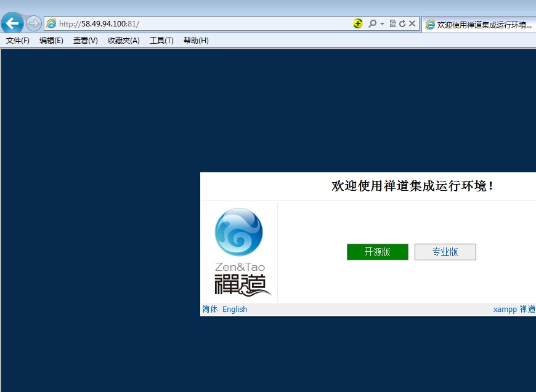Image resolution: width=536 pixels, height=392 pixels.
Task: Switch language with the 简体 link
Action: pyautogui.click(x=210, y=309)
